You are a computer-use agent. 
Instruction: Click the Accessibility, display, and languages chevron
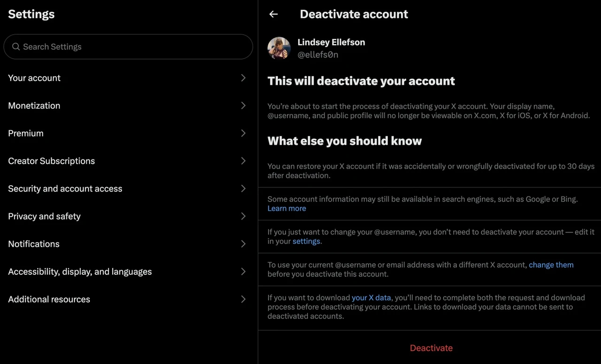(243, 272)
